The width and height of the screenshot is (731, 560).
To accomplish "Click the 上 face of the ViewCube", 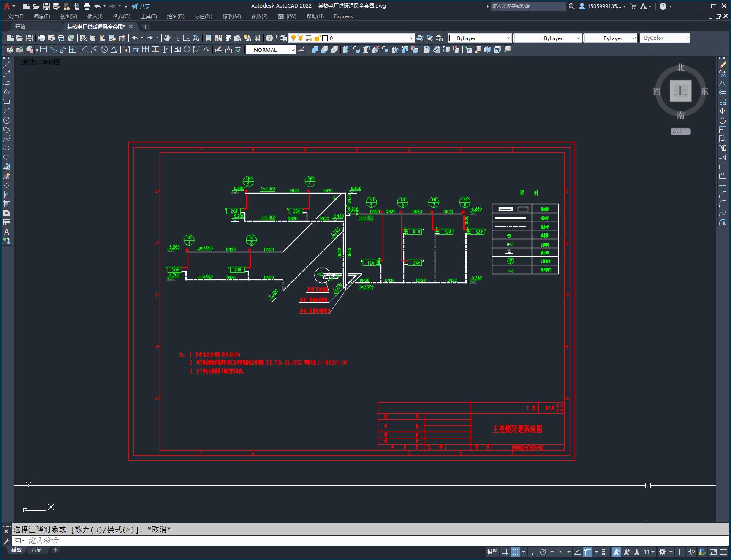I will click(680, 91).
